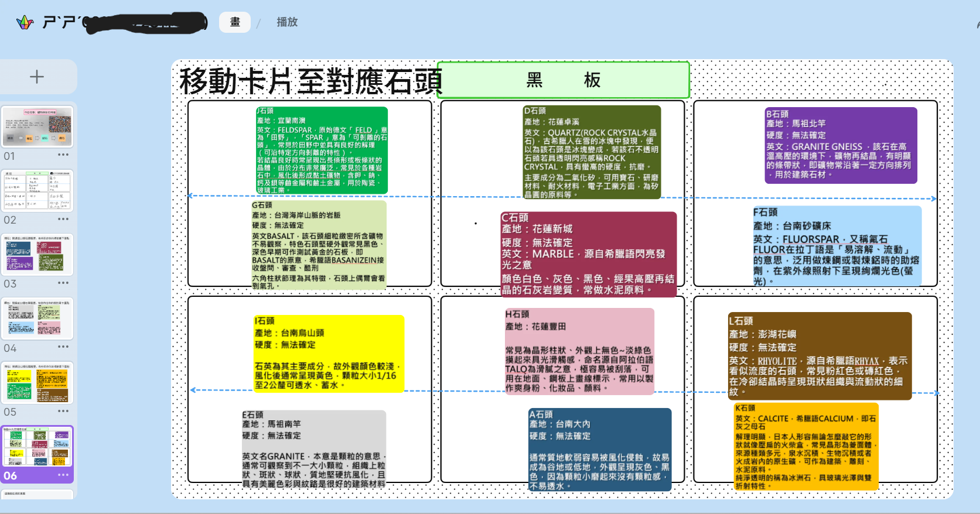Click the title 移動卡片至對應石頭
Screen dimensions: 980x514
[x=310, y=81]
